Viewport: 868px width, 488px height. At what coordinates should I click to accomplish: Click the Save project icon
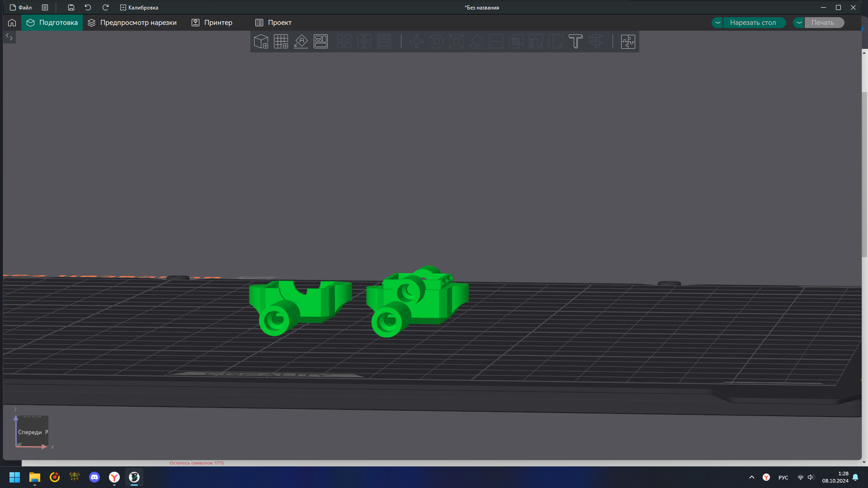tap(71, 8)
